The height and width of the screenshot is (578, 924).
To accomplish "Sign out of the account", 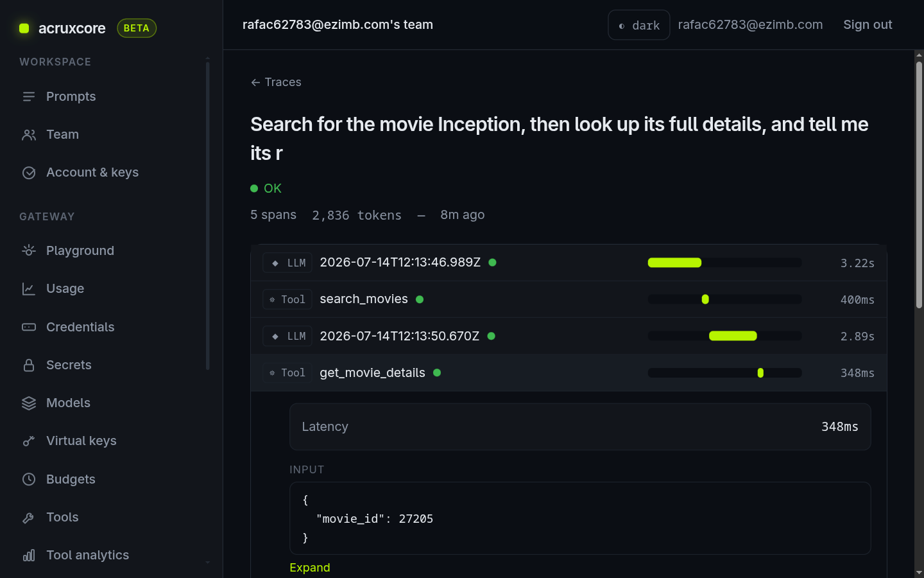I will click(x=868, y=24).
